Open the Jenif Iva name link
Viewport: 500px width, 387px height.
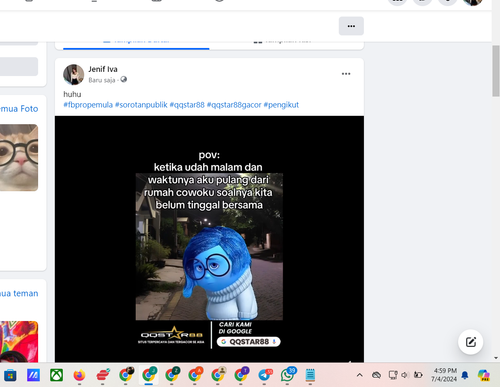103,69
